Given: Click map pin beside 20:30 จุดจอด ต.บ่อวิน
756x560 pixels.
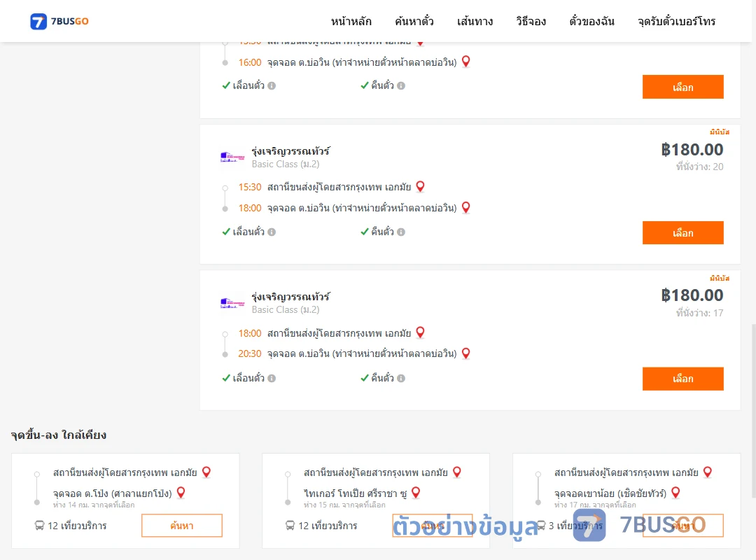Looking at the screenshot, I should tap(465, 353).
